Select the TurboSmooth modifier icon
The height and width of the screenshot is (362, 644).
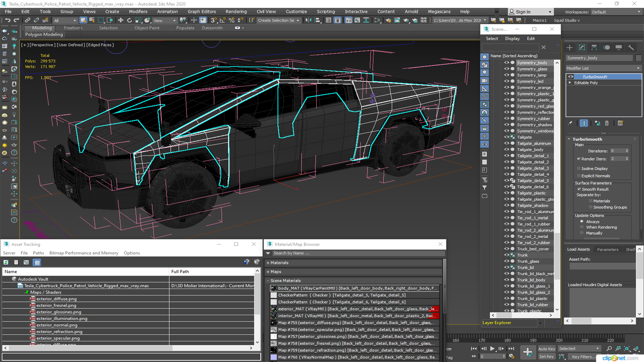click(x=570, y=76)
